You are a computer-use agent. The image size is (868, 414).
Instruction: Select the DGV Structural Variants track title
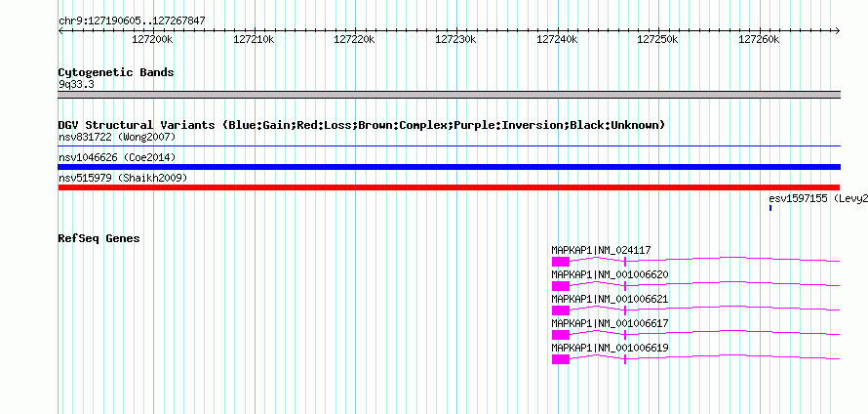(x=362, y=125)
